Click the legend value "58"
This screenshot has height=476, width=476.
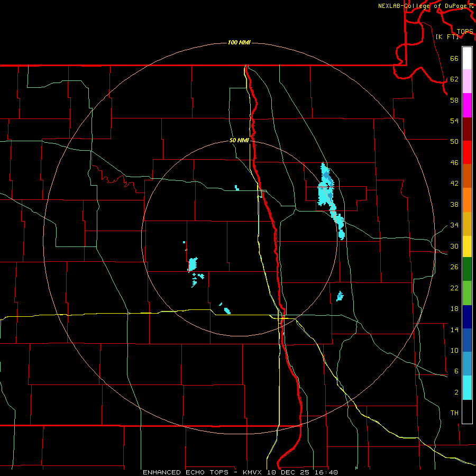click(454, 100)
